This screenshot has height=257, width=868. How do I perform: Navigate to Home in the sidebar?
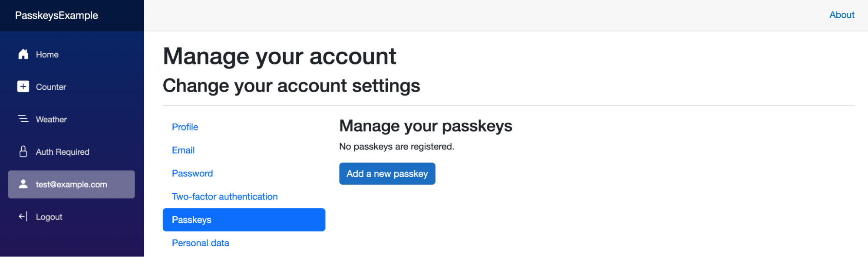[47, 55]
